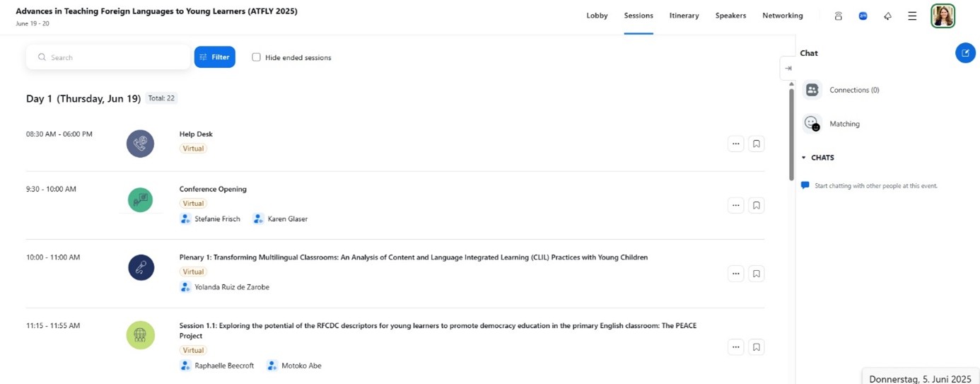Bookmark the Conference Opening session
Viewport: 980px width, 384px height.
756,206
